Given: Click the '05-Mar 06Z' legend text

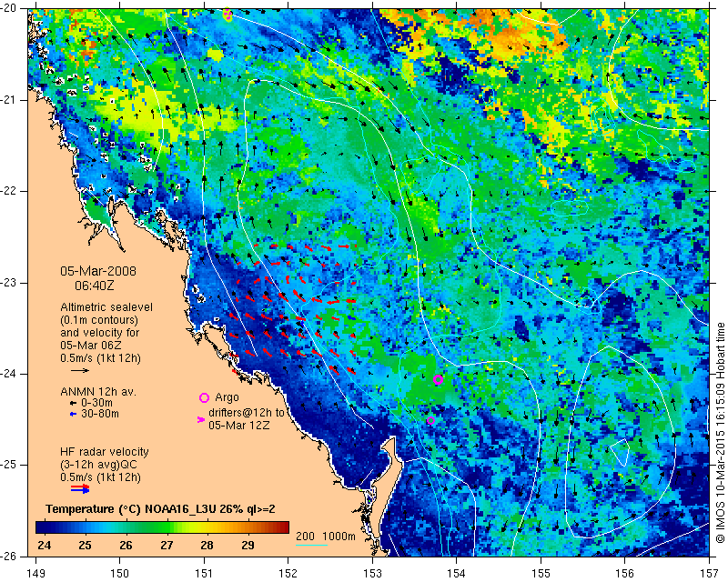Looking at the screenshot, I should pyautogui.click(x=89, y=346).
